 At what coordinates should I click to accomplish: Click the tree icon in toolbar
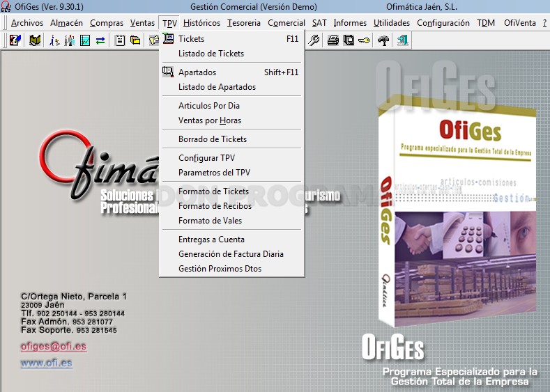coord(383,40)
